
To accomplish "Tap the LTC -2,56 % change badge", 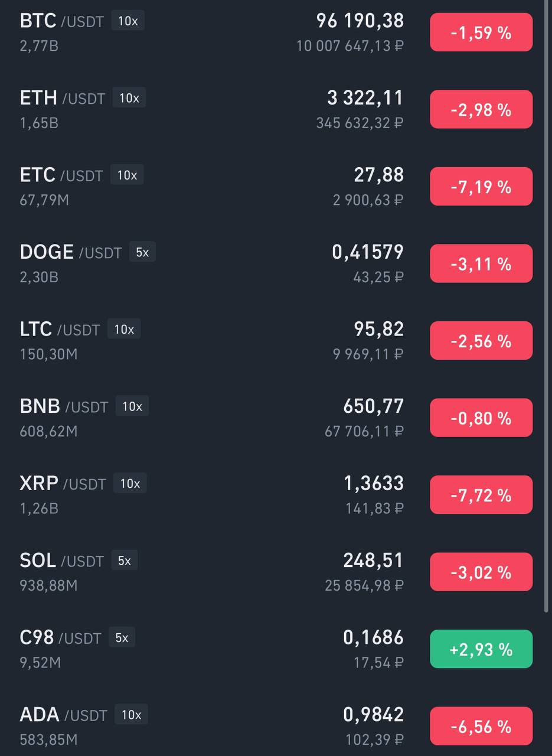I will click(x=481, y=341).
